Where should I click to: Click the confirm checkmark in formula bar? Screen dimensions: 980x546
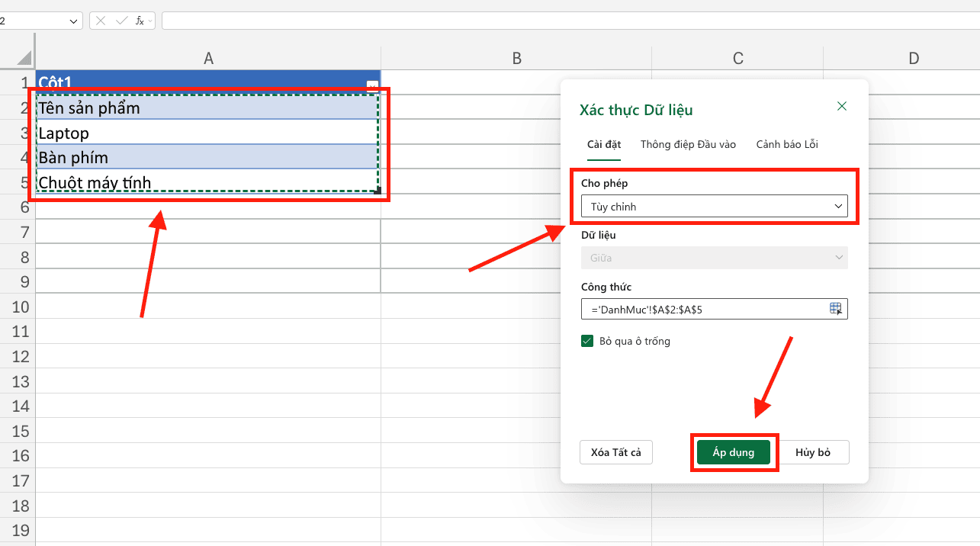(120, 21)
